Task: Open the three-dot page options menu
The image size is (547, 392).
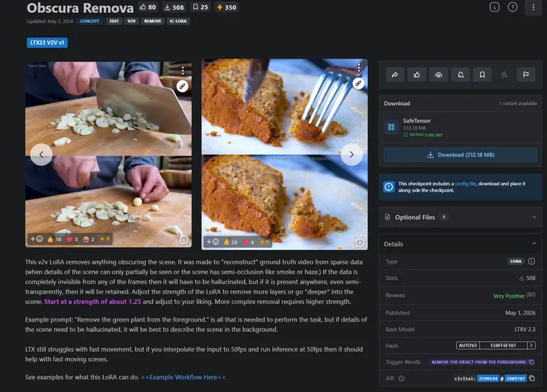Action: [533, 8]
